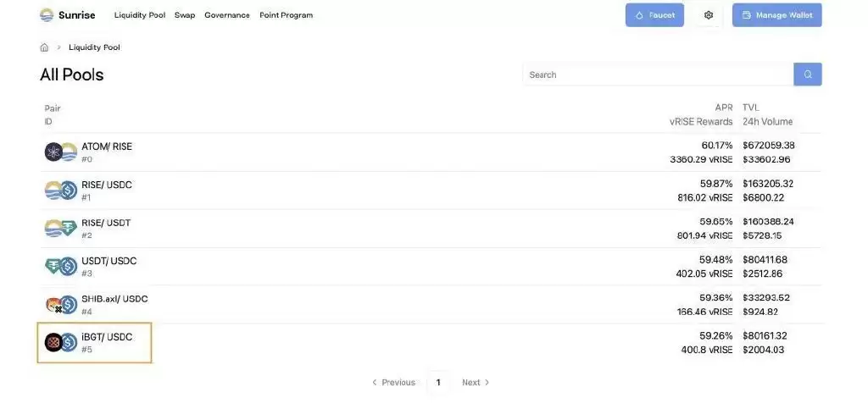This screenshot has height=409, width=868.
Task: Select page number 1
Action: coord(438,383)
